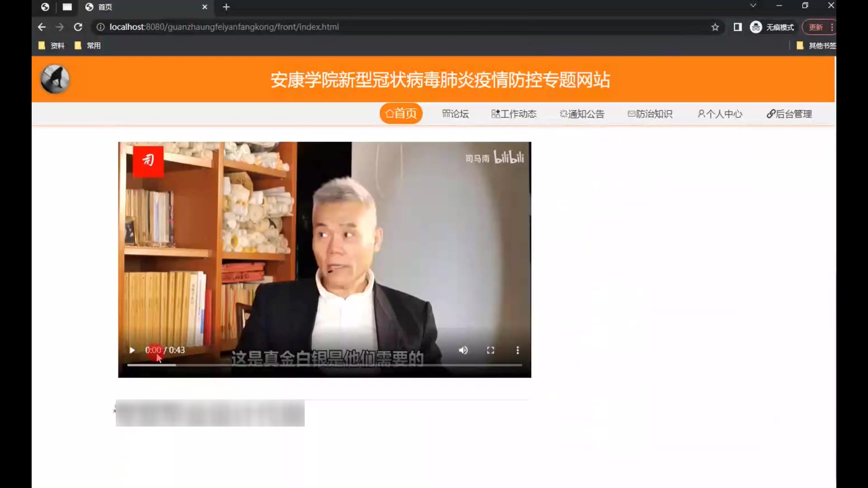Open 个人中心 personal center
This screenshot has width=868, height=488.
pos(720,114)
